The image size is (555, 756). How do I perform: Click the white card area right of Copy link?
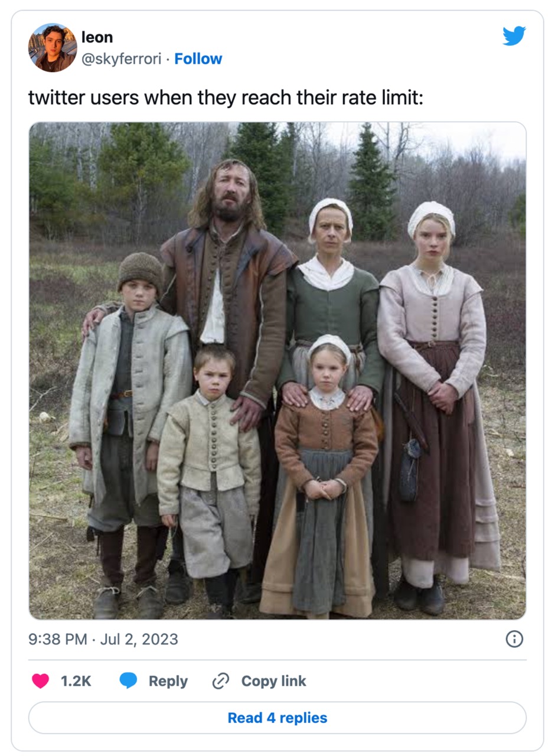tap(417, 681)
